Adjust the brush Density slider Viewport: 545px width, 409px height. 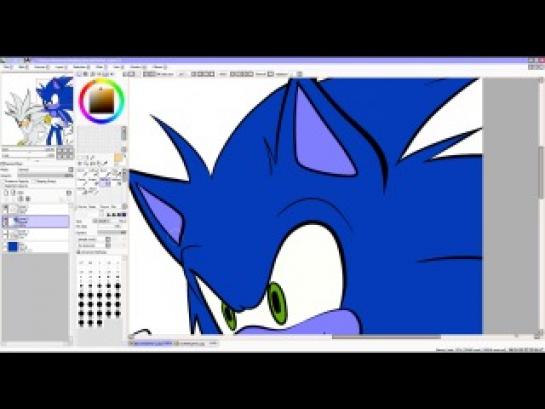112,232
